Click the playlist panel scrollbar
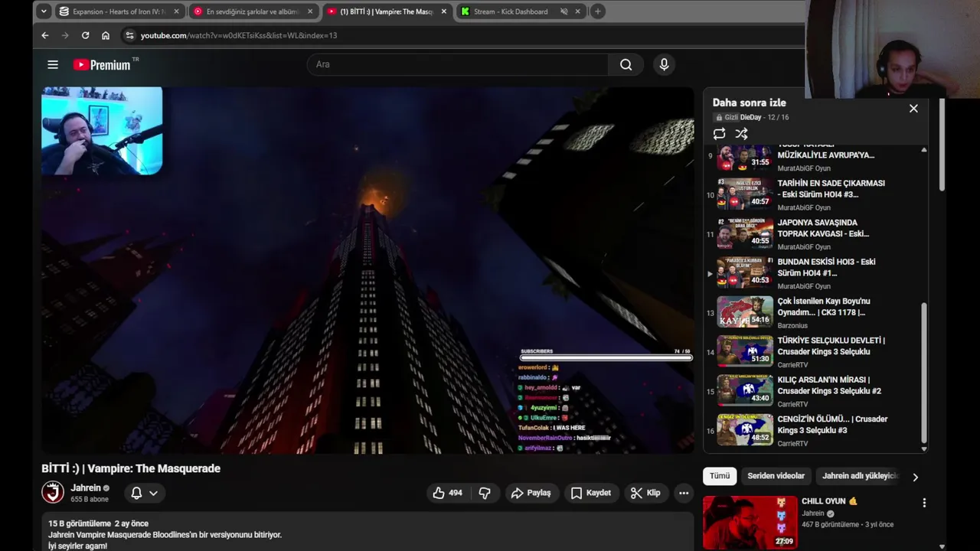980x551 pixels. [x=924, y=373]
